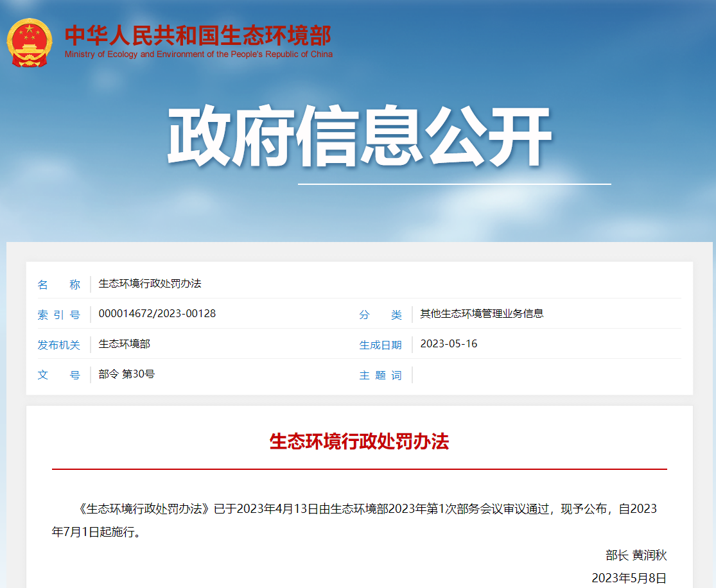Select the 索引号 label

tap(59, 315)
